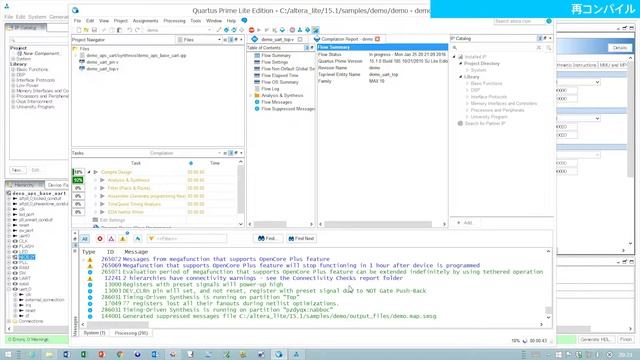640x360 pixels.
Task: Open the Tools menu
Action: click(196, 21)
